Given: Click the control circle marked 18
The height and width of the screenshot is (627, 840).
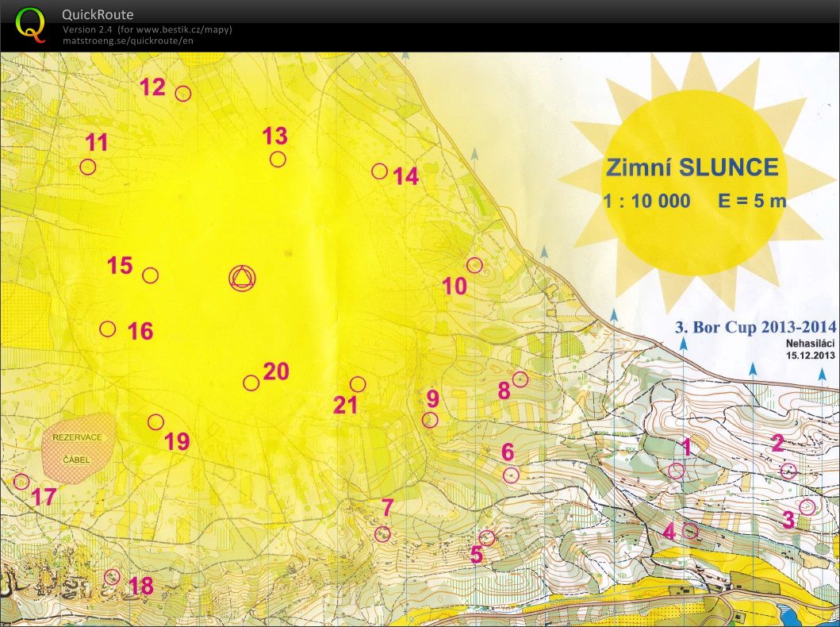Looking at the screenshot, I should pos(111,577).
